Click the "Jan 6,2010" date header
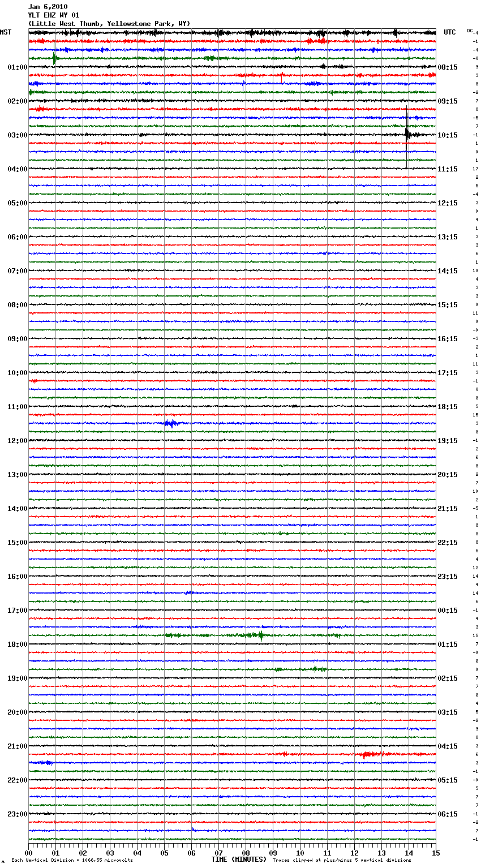481x868 pixels. point(48,7)
